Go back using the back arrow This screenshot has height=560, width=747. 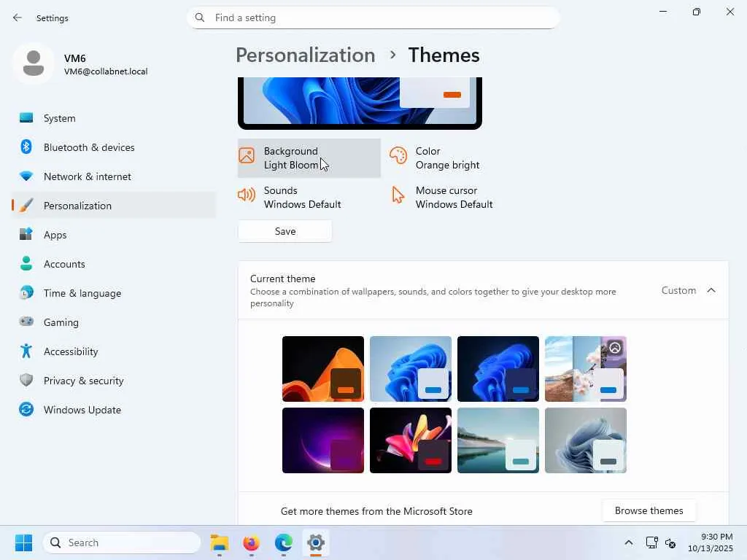[18, 17]
